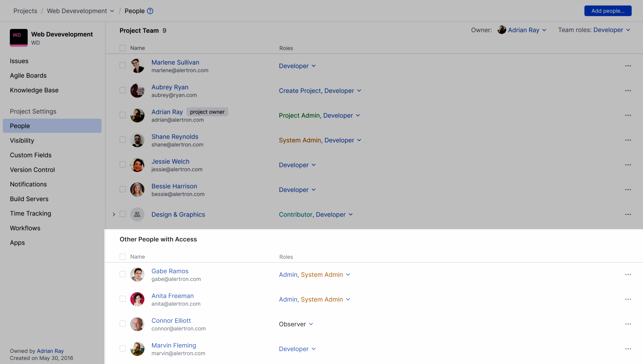Image resolution: width=643 pixels, height=364 pixels.
Task: Open more options for Gabe Ramos
Action: [x=628, y=274]
